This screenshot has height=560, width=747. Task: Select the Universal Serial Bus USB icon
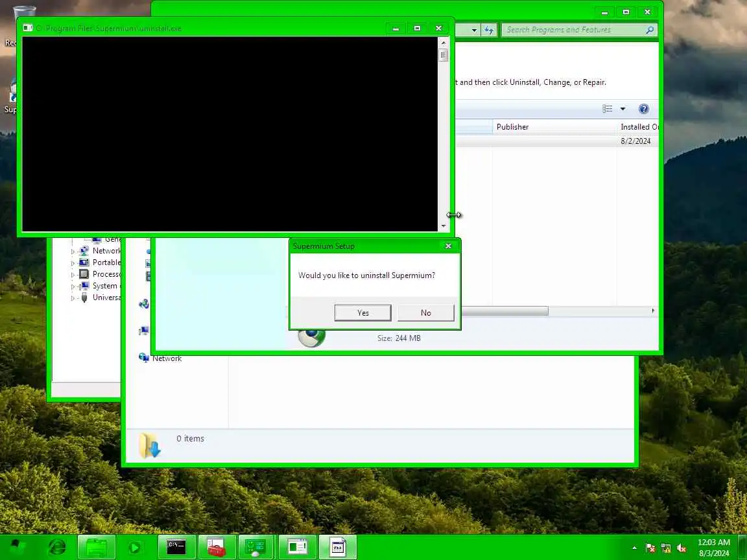point(84,297)
